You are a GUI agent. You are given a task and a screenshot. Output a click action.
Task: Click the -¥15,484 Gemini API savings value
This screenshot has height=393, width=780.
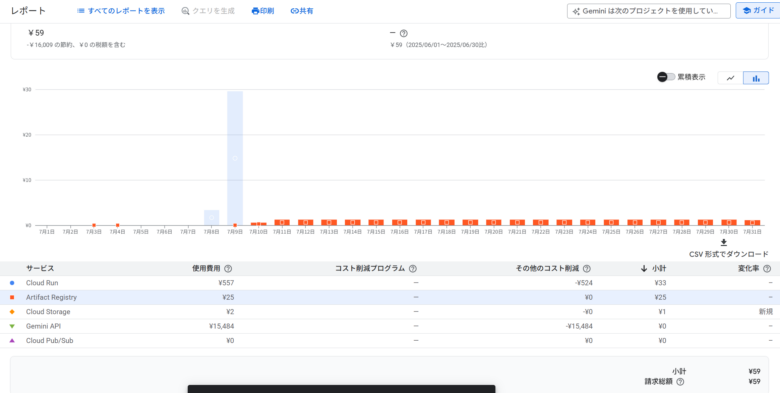pyautogui.click(x=579, y=326)
